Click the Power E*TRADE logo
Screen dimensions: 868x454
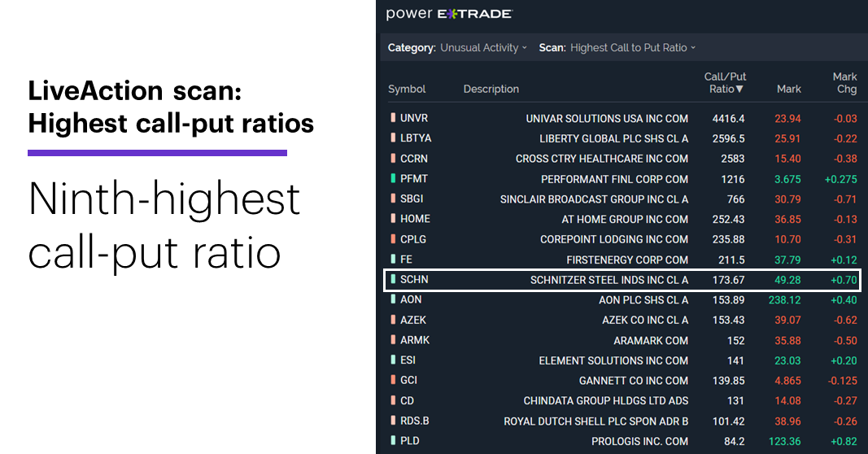coord(450,14)
